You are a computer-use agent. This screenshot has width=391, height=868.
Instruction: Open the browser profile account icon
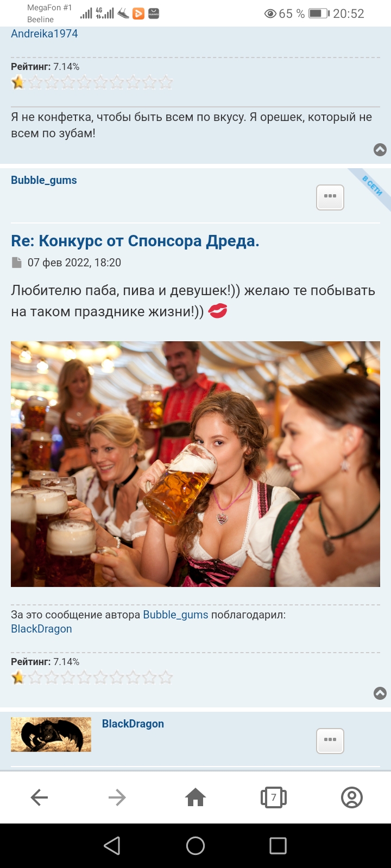tap(352, 797)
